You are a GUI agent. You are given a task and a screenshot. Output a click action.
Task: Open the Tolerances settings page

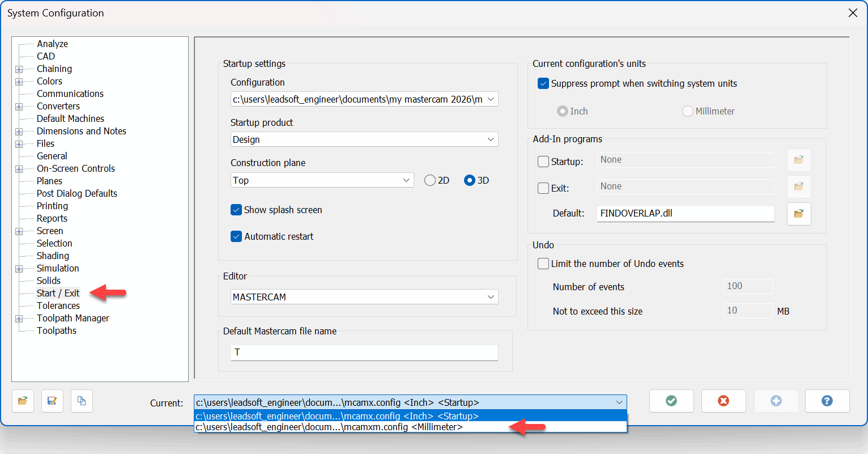pos(58,306)
